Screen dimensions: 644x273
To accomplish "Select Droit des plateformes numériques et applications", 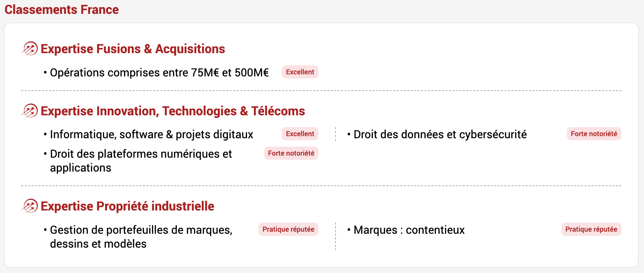I will [x=141, y=161].
